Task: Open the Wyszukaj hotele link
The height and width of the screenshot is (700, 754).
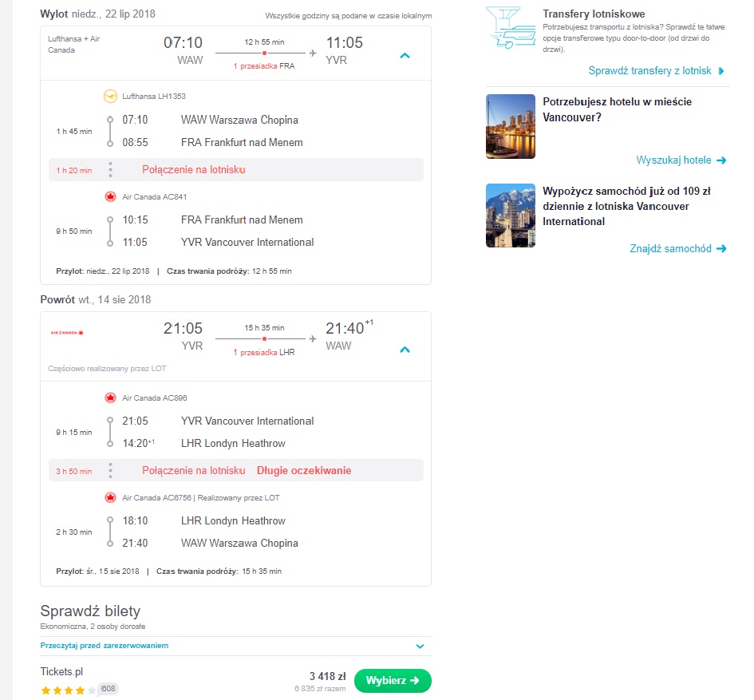Action: [673, 160]
